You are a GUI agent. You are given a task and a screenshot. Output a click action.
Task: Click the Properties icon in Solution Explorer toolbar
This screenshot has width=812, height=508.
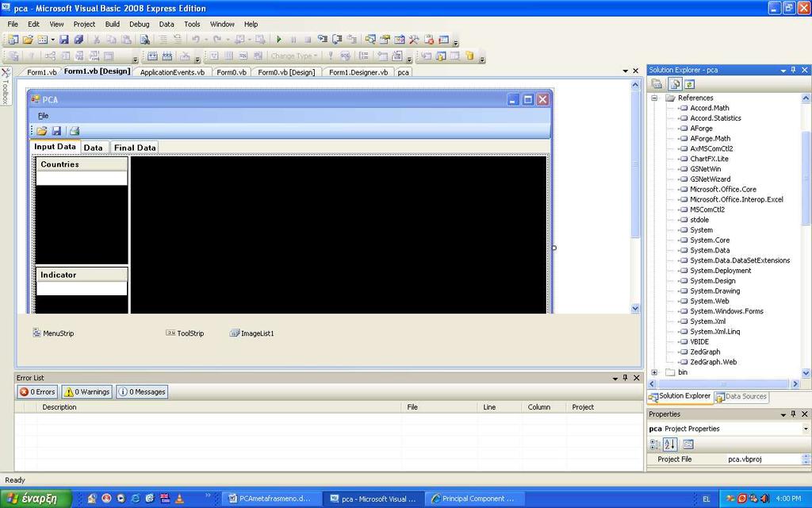pos(657,84)
